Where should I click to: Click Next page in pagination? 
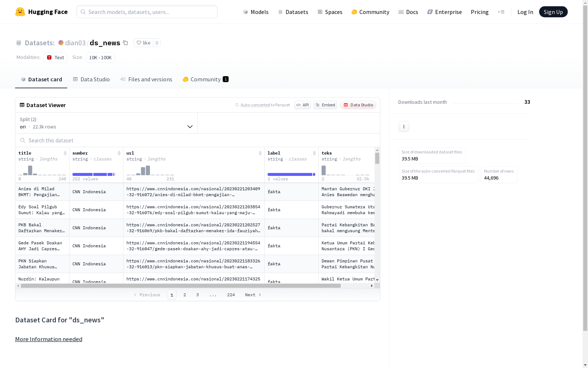(253, 295)
